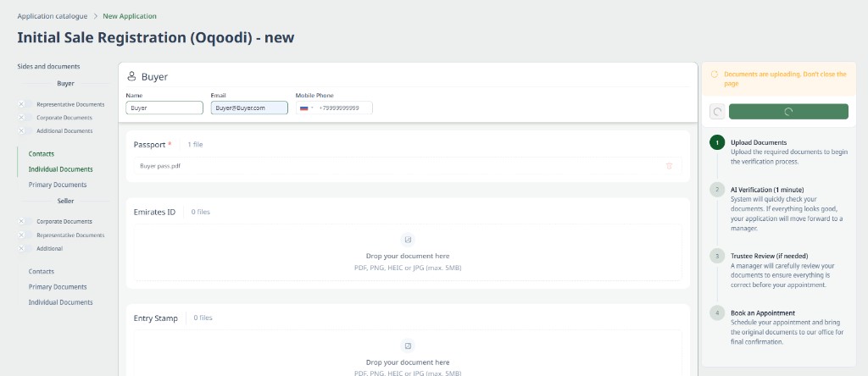Click the 'Upload Documents' step title

tap(759, 142)
